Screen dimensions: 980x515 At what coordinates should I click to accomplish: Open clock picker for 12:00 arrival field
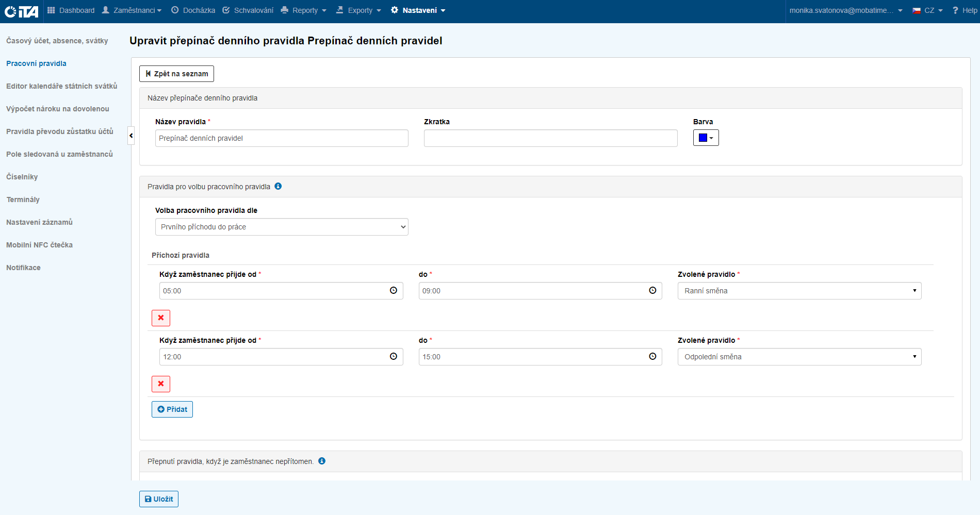click(x=394, y=357)
